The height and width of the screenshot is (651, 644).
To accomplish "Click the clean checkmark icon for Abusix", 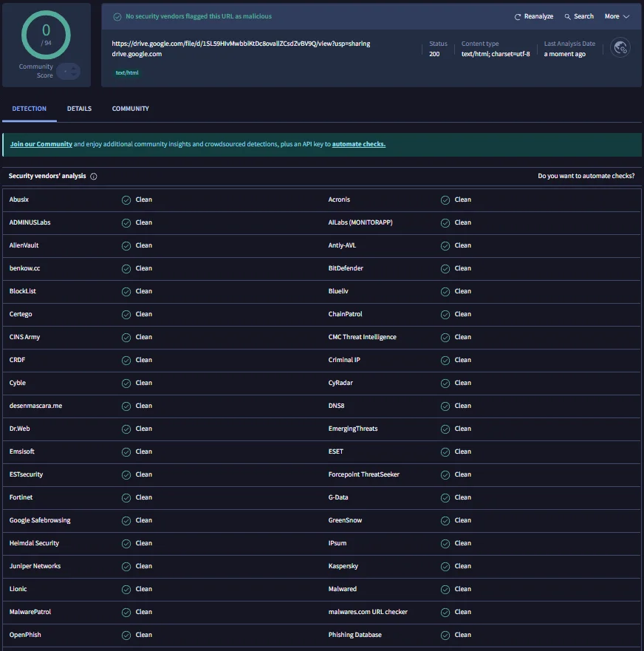I will [126, 200].
